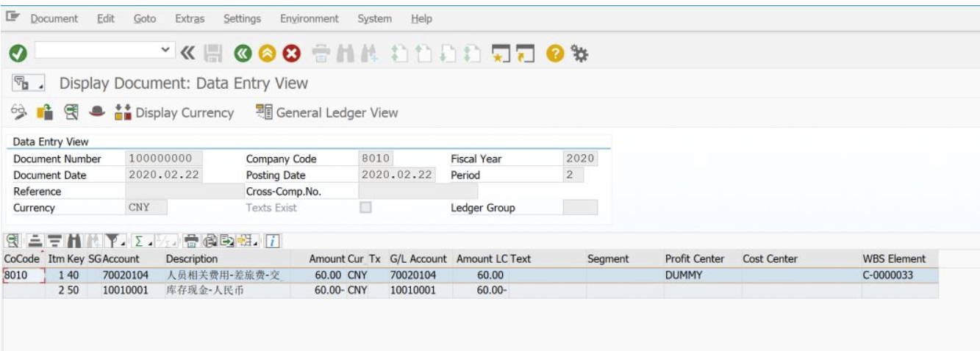This screenshot has width=980, height=351.
Task: Click the Document Number field
Action: point(163,159)
